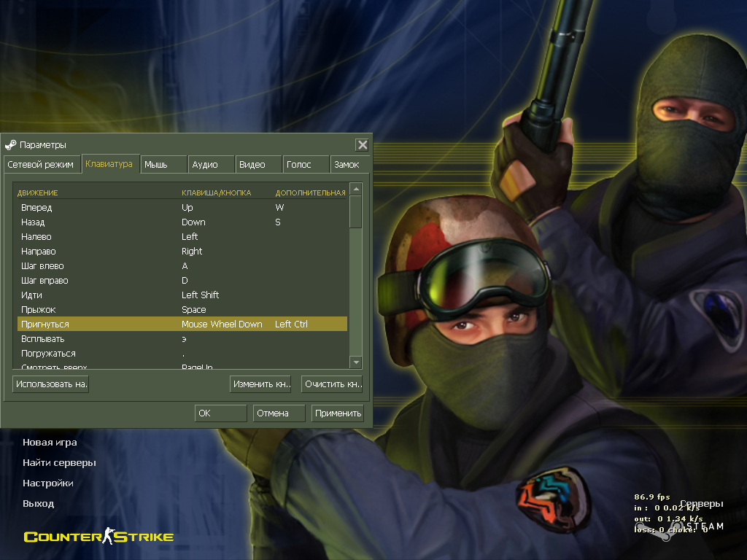
Task: Select the Прыжок action row
Action: coord(182,310)
